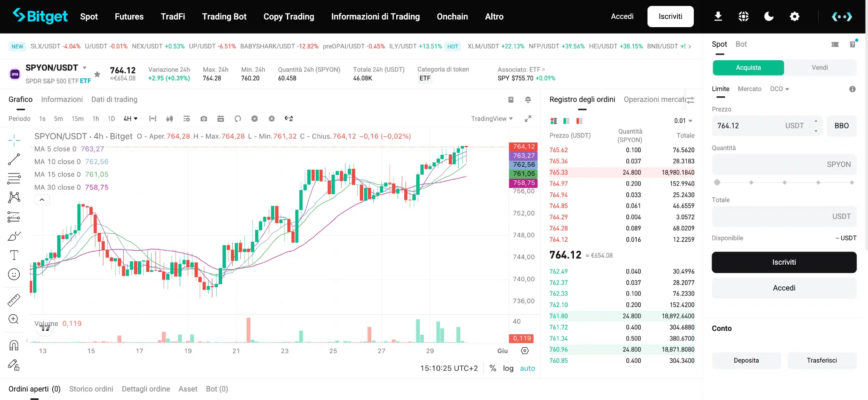This screenshot has height=400, width=868.
Task: Toggle dark mode moon icon
Action: pos(769,17)
